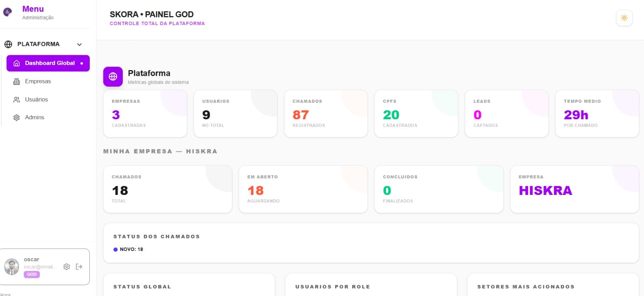The height and width of the screenshot is (296, 644).
Task: Click the Menu title in the sidebar
Action: pyautogui.click(x=33, y=9)
